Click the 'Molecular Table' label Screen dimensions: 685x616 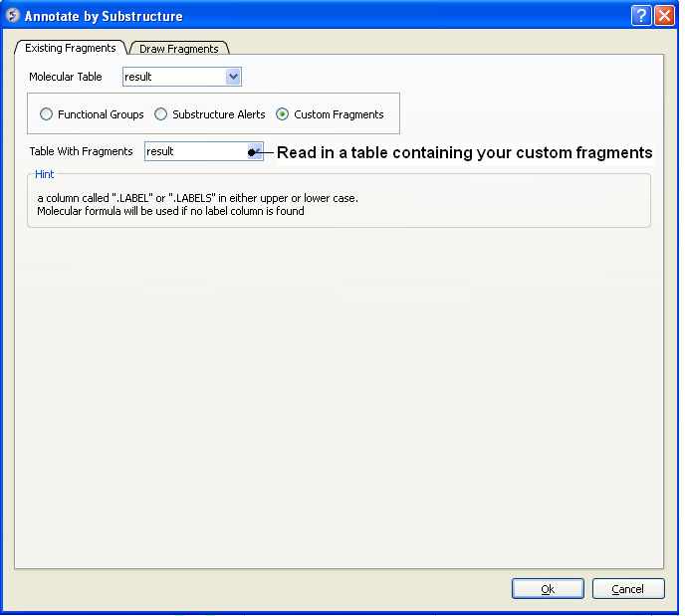[66, 77]
